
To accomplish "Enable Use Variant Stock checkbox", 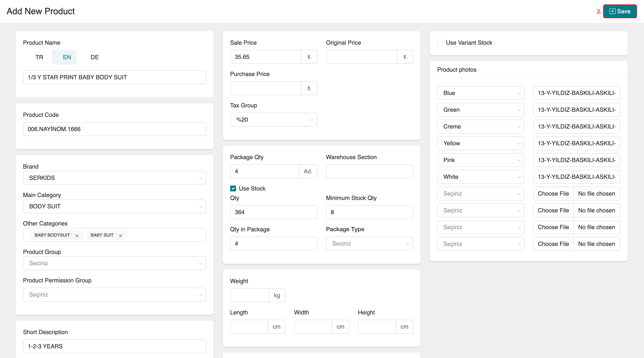I will coord(440,43).
